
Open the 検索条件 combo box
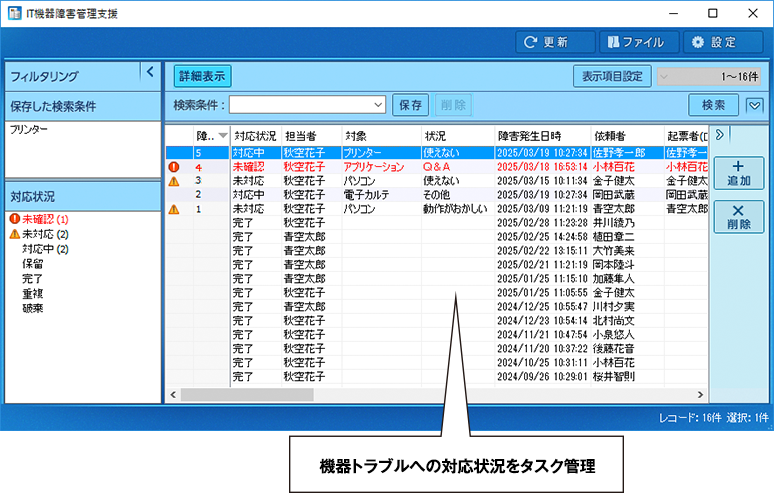(x=307, y=105)
